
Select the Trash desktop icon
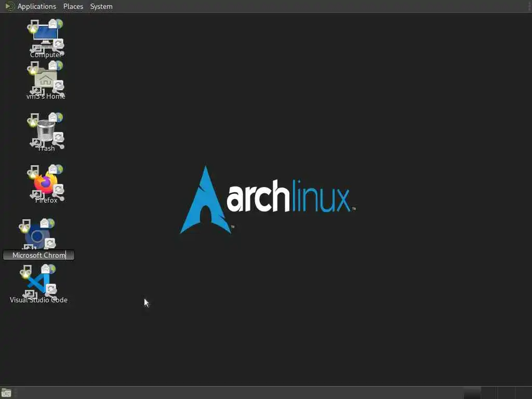click(46, 130)
